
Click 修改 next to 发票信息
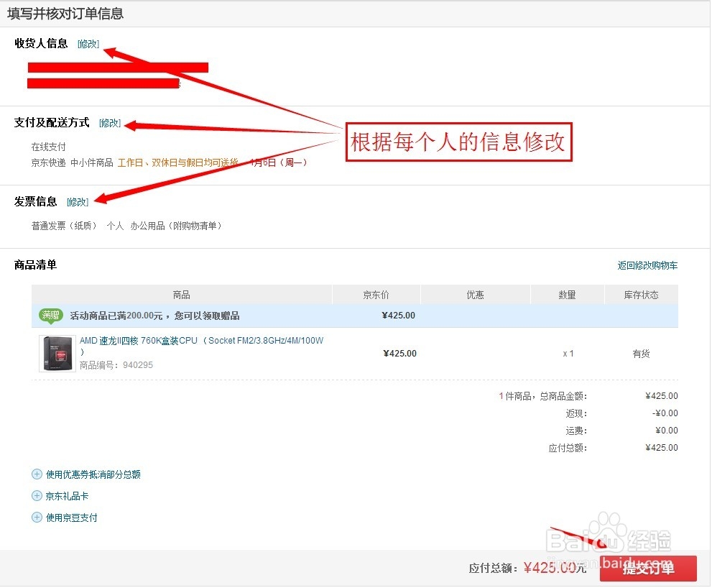78,202
